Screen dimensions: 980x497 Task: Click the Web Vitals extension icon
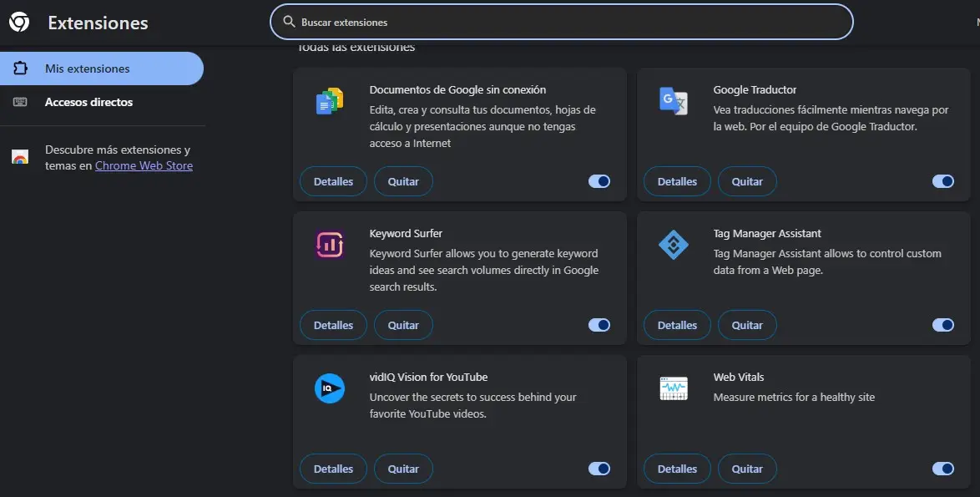[674, 389]
